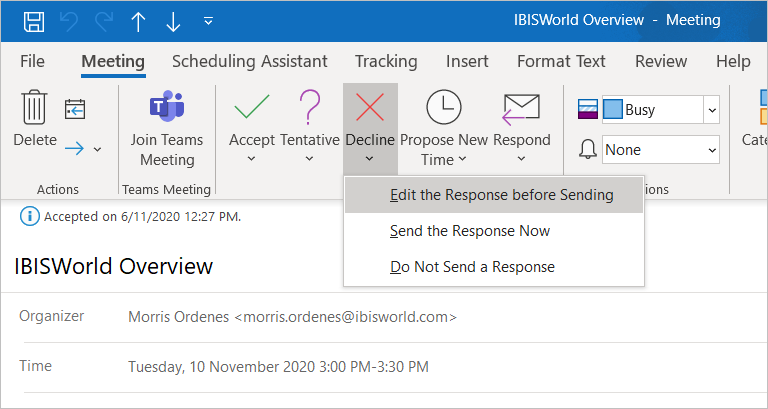Expand the forward arrow dropdown in Actions
This screenshot has width=768, height=409.
click(97, 150)
